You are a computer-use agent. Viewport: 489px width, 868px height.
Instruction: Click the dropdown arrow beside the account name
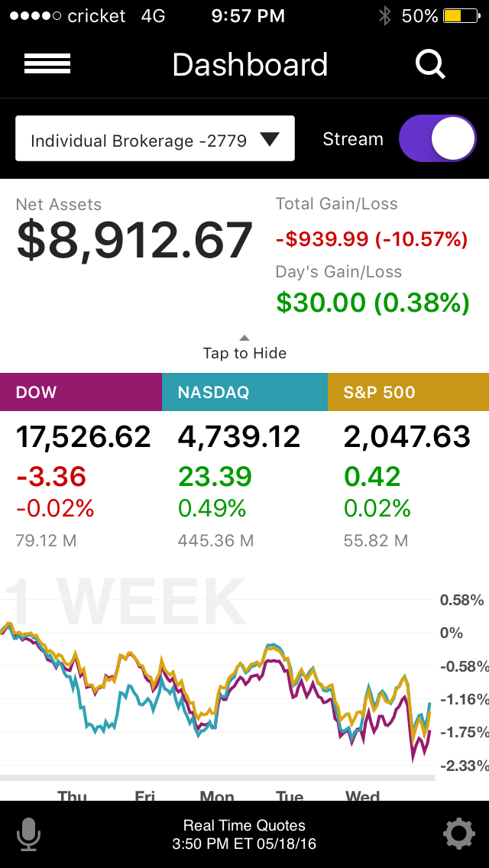[x=270, y=139]
